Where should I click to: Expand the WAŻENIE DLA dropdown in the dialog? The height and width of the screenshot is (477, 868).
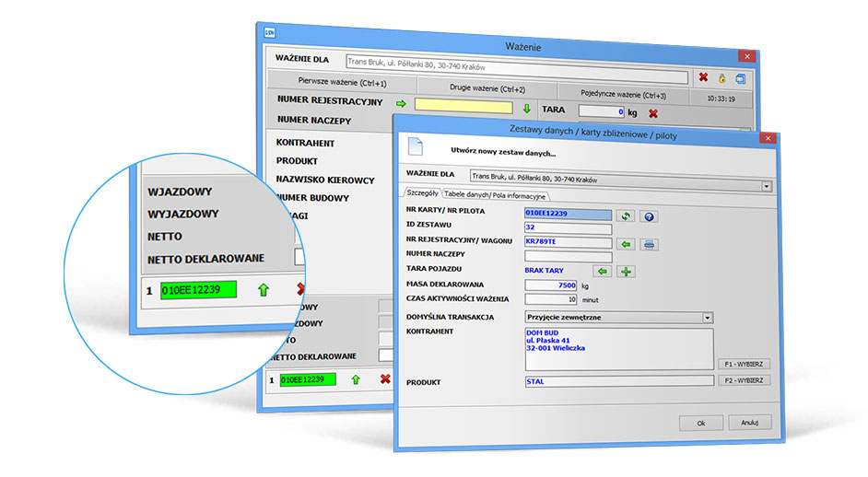pyautogui.click(x=767, y=185)
